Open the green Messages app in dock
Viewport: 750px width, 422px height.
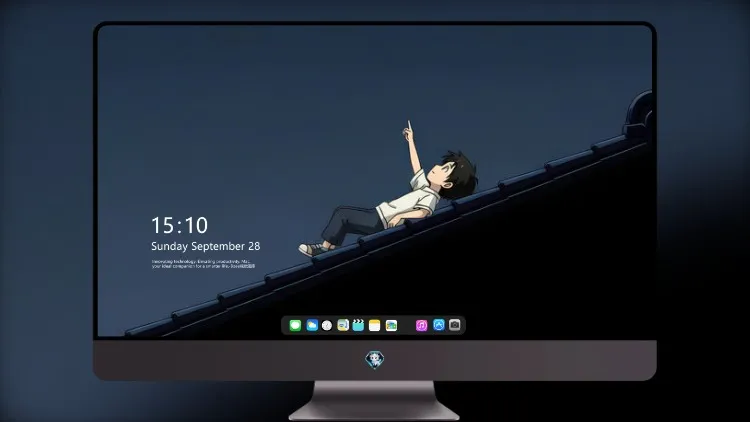pyautogui.click(x=295, y=325)
